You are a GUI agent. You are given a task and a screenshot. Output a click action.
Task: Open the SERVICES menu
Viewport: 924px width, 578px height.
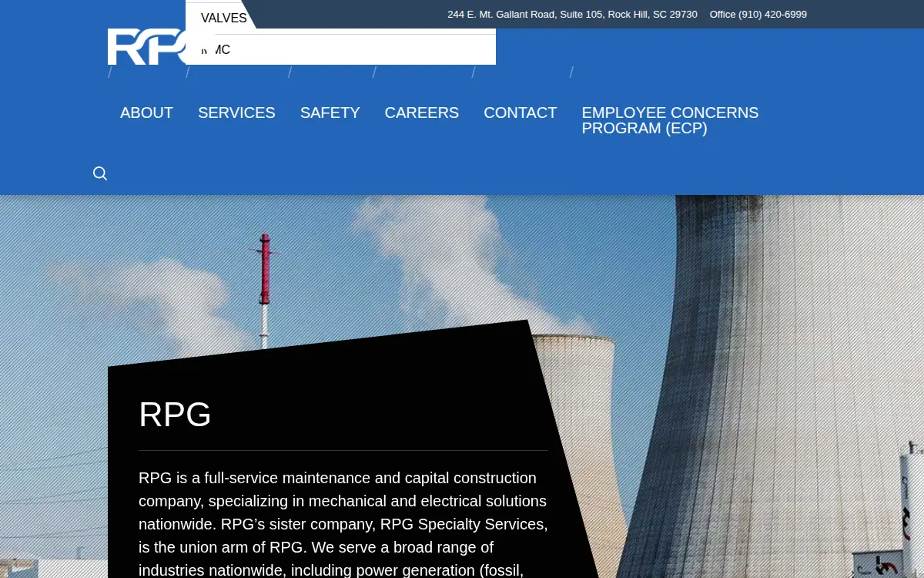click(x=236, y=113)
